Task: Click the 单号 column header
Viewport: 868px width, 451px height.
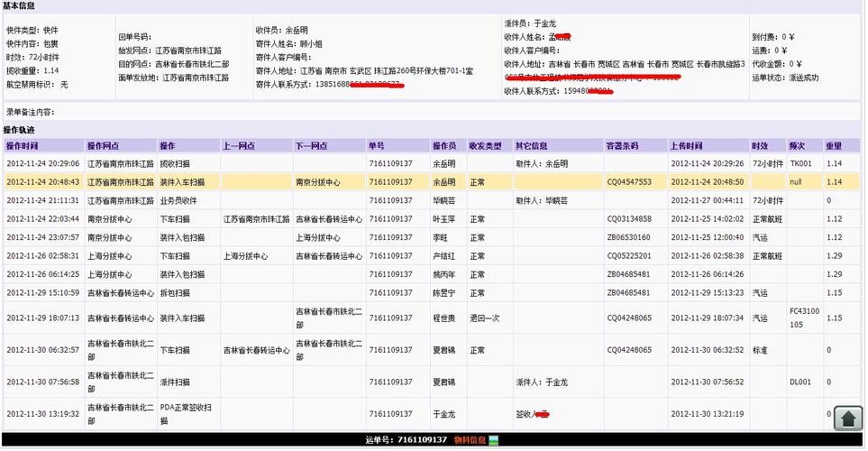Action: (x=376, y=146)
